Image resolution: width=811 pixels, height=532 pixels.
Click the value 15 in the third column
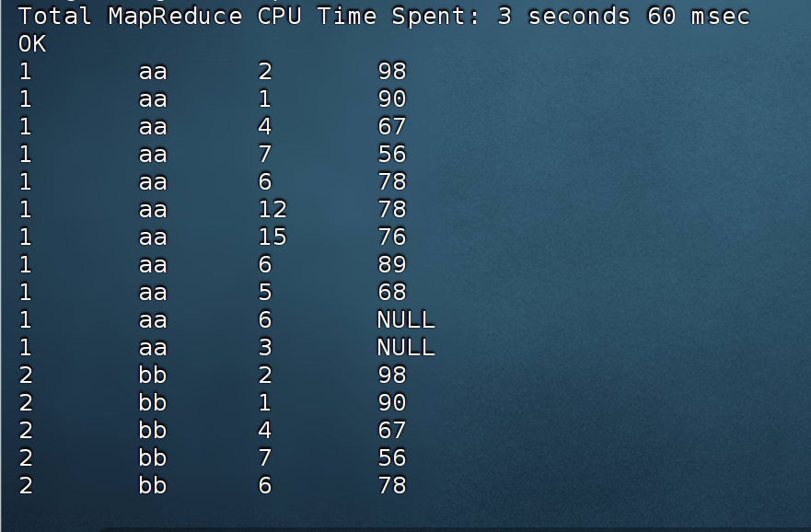pyautogui.click(x=272, y=237)
